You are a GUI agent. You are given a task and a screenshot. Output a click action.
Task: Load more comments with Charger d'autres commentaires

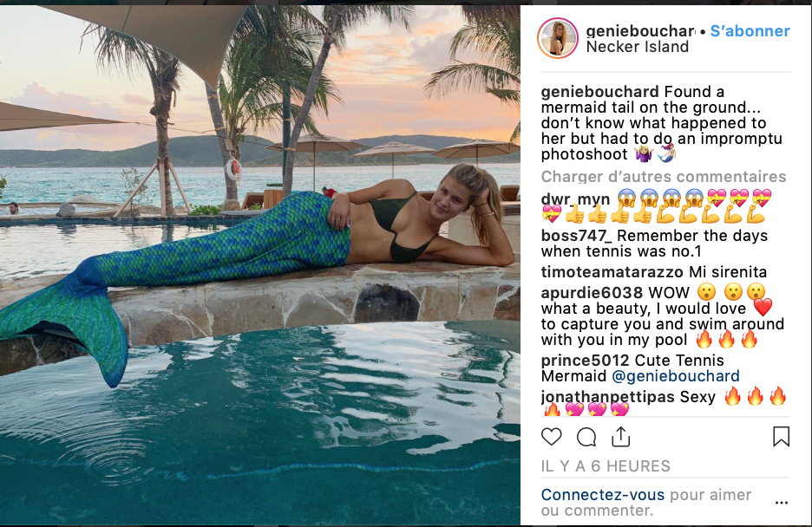pos(664,176)
